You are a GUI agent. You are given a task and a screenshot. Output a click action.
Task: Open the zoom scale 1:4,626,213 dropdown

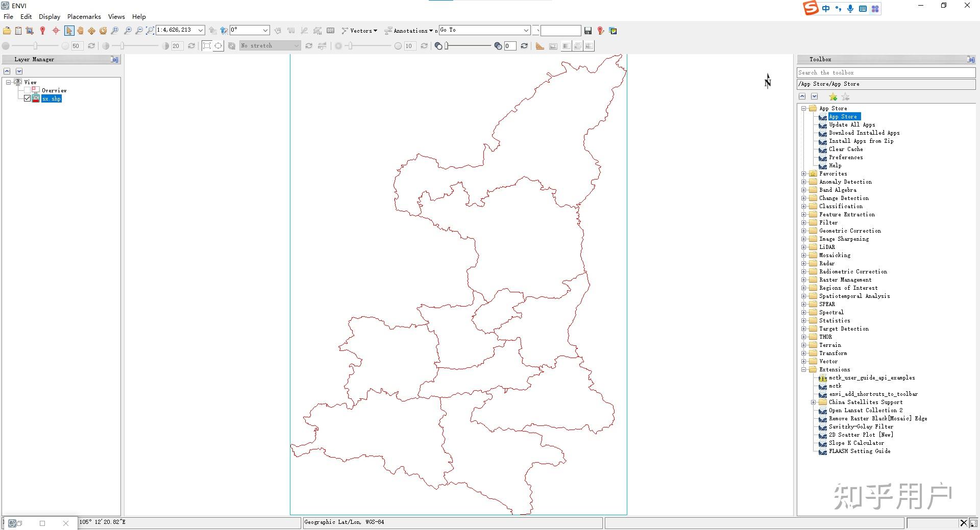[201, 31]
